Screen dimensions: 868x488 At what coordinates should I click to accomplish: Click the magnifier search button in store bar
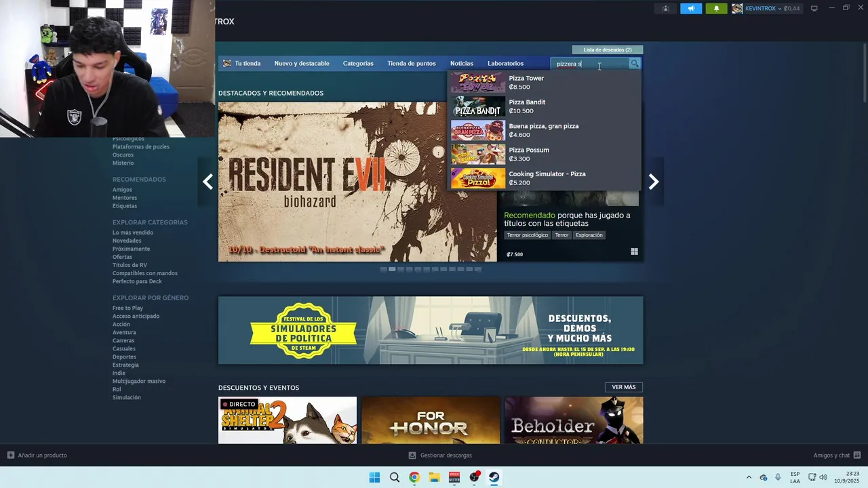pos(635,64)
